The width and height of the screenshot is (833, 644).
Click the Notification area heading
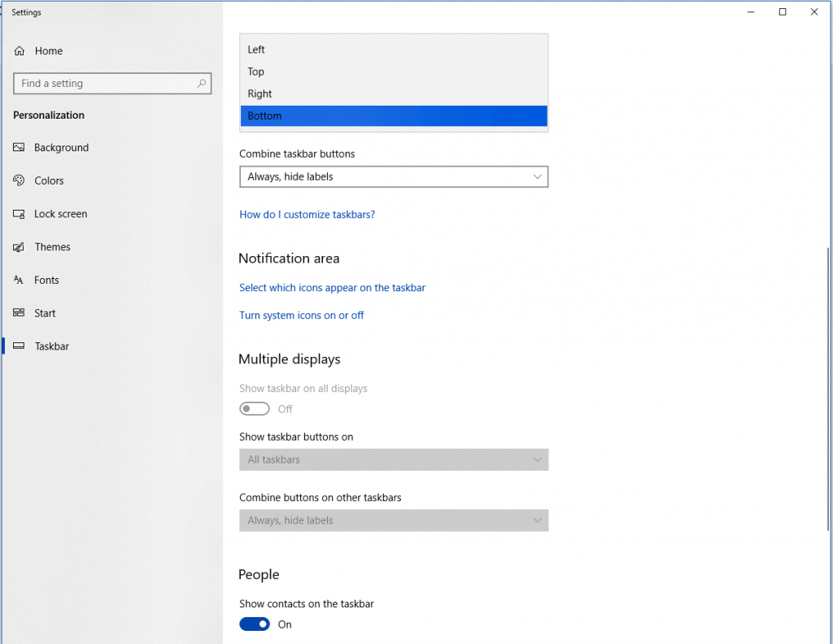[x=289, y=259]
